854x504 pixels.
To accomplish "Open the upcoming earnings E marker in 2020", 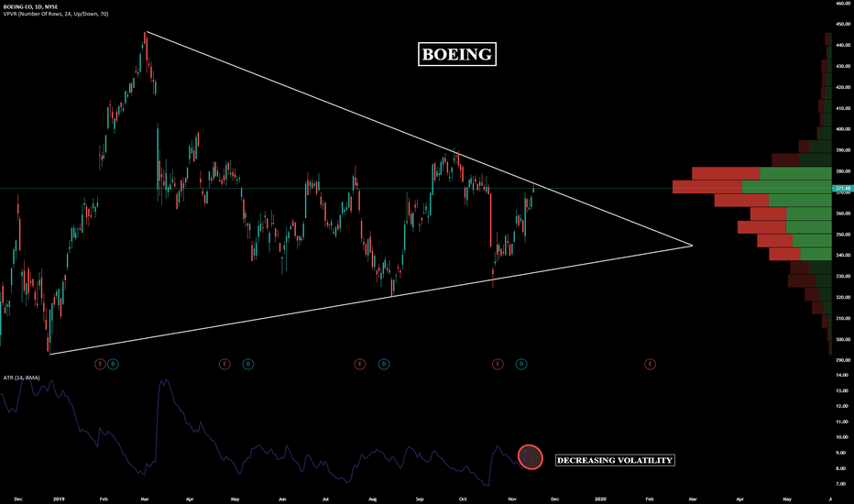I will click(x=650, y=364).
